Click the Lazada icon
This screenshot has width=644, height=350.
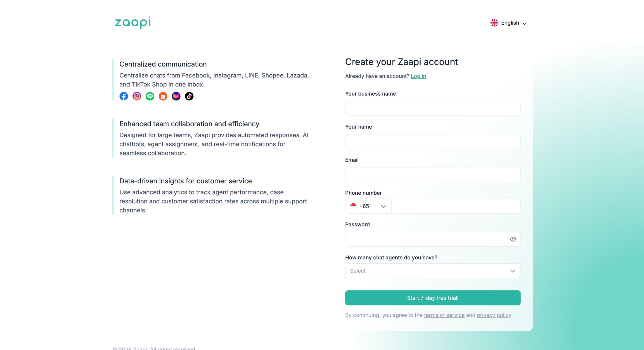(176, 96)
